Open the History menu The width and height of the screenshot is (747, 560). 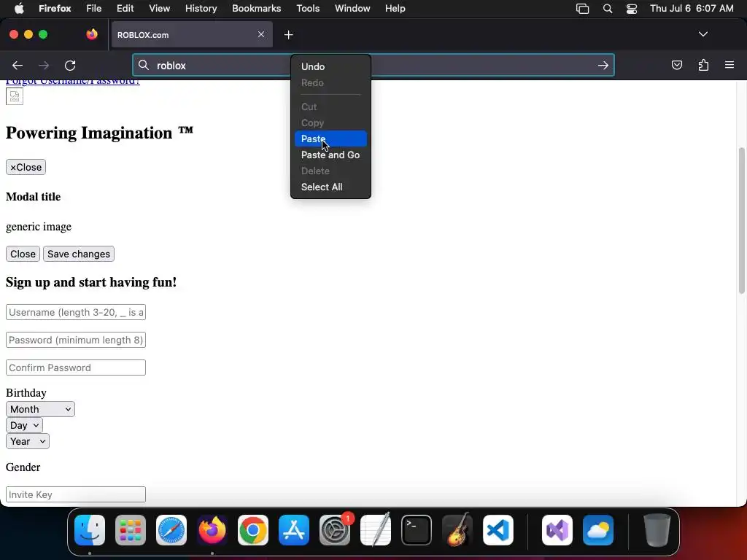pyautogui.click(x=201, y=9)
